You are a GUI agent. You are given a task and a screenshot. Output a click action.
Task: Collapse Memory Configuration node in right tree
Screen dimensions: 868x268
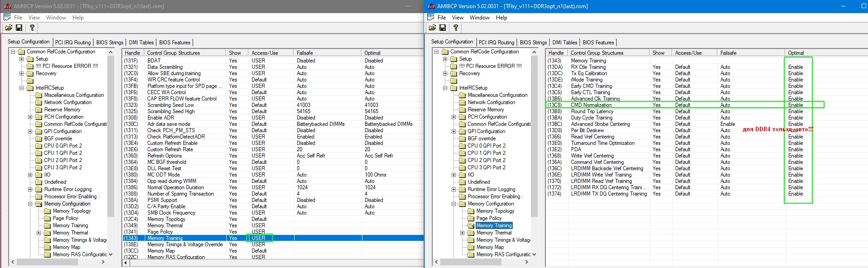(454, 204)
